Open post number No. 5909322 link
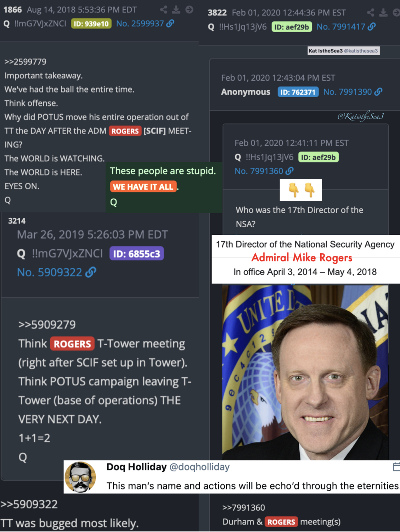This screenshot has height=532, width=400. coord(50,272)
